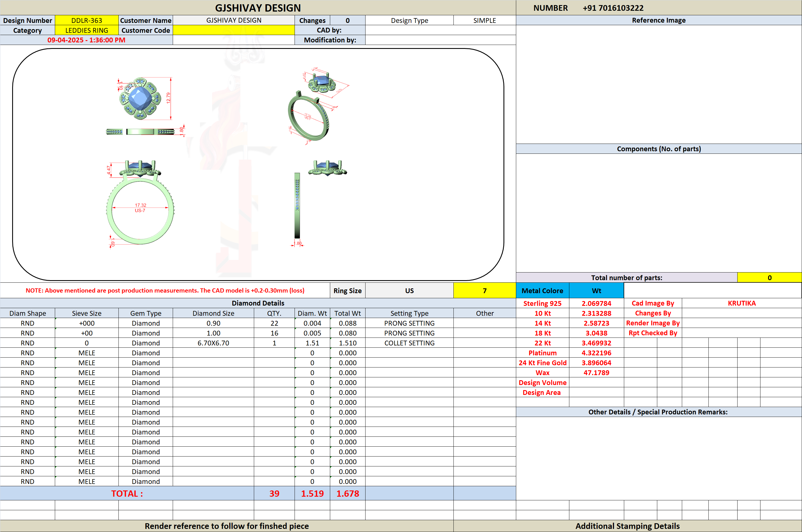
Task: Click the Diamond Size column header
Action: click(x=213, y=313)
